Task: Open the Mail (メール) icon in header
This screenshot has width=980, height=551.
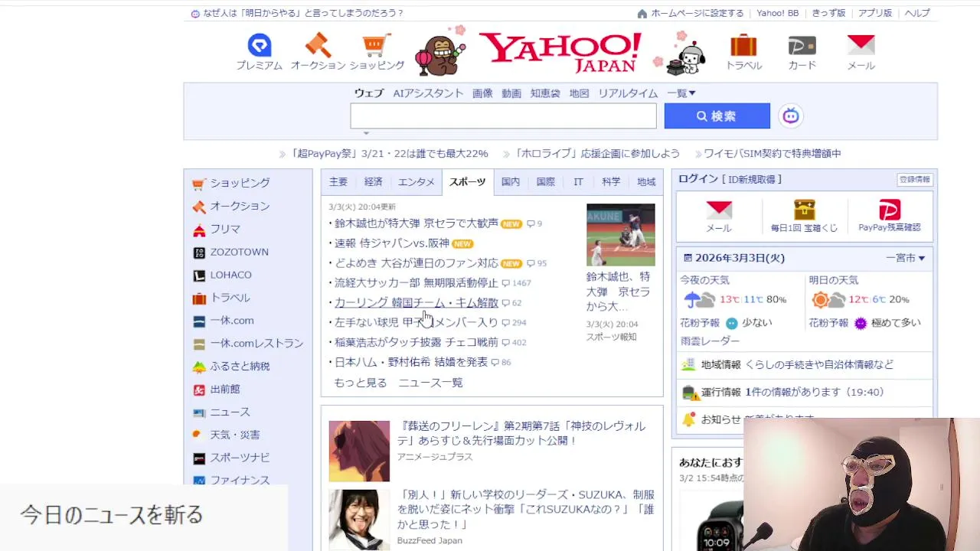Action: coord(861,45)
